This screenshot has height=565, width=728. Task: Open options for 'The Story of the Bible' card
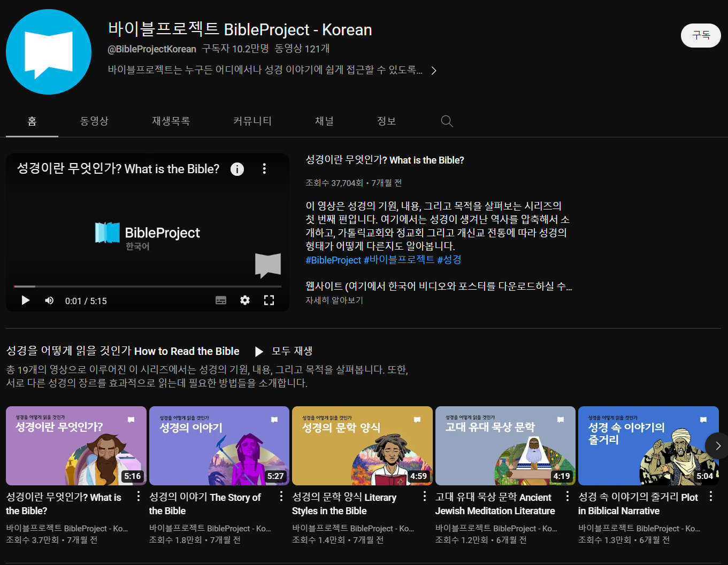coord(281,497)
